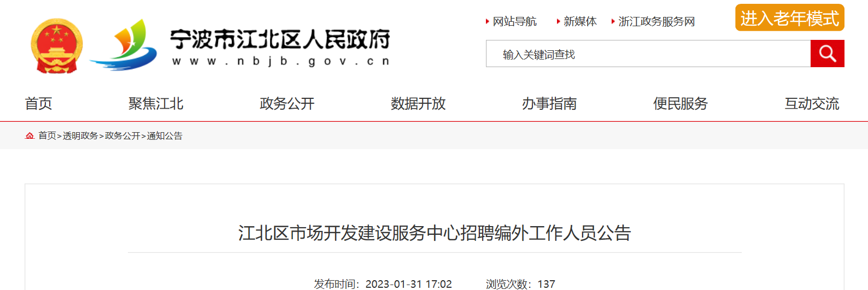Click the red magnifier search icon
The image size is (868, 290).
tap(827, 54)
